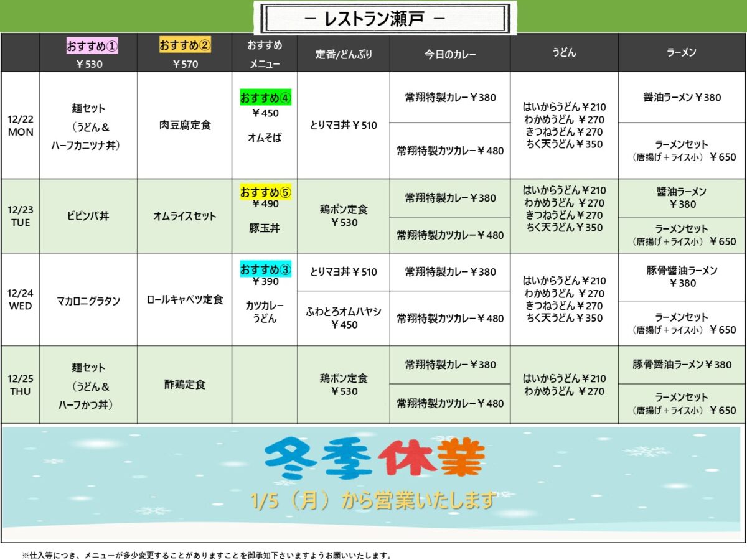Select the orange おすすめ② header label
This screenshot has width=747, height=560.
click(185, 45)
